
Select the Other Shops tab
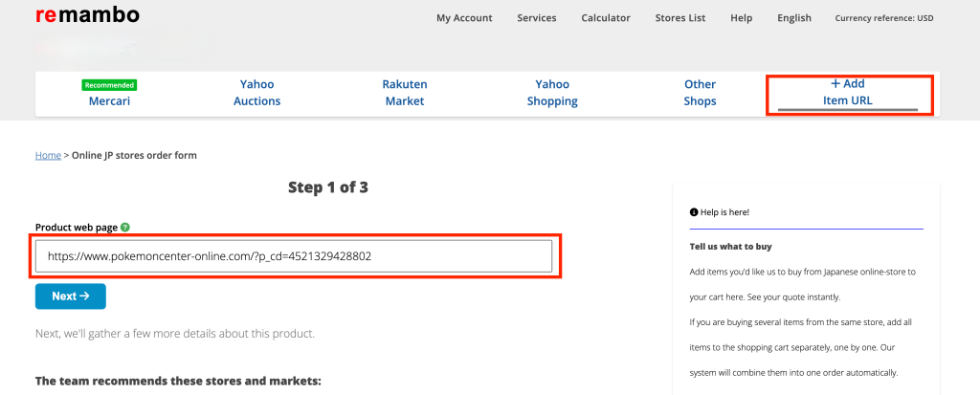[x=700, y=93]
